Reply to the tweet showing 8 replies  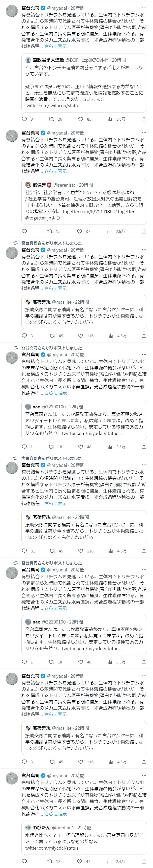24,119
